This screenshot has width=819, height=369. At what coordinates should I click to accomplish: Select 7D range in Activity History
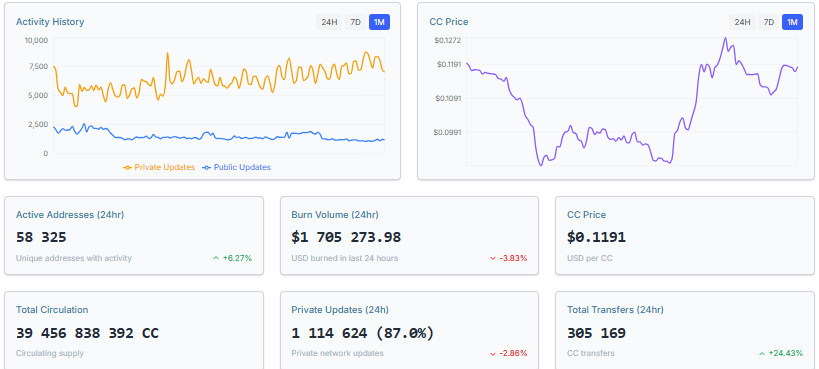(x=356, y=22)
